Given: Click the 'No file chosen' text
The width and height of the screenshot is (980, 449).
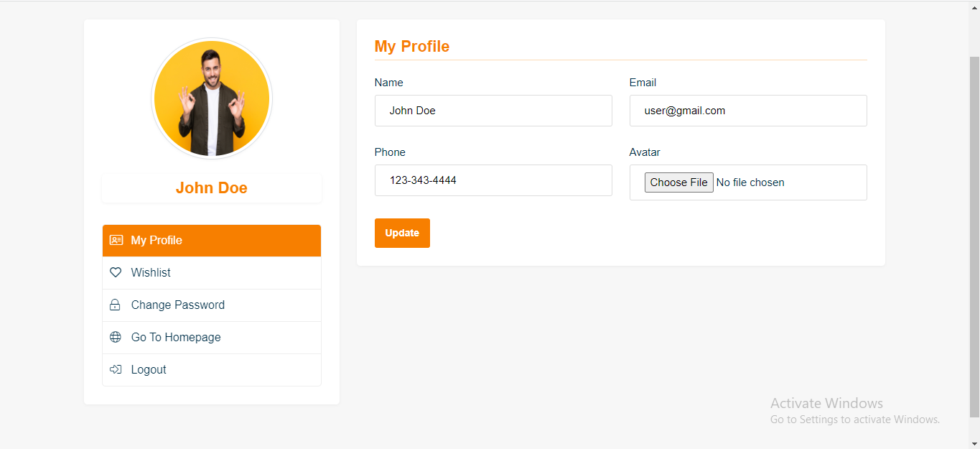Looking at the screenshot, I should tap(750, 182).
